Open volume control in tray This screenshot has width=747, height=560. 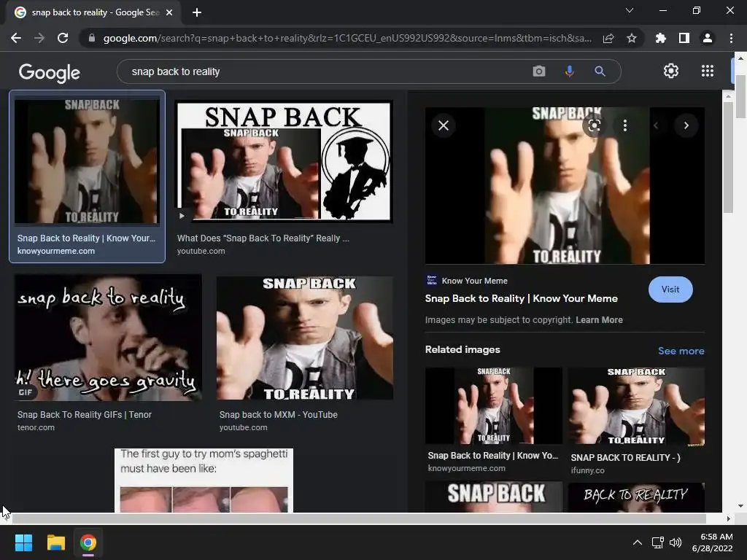(x=675, y=542)
